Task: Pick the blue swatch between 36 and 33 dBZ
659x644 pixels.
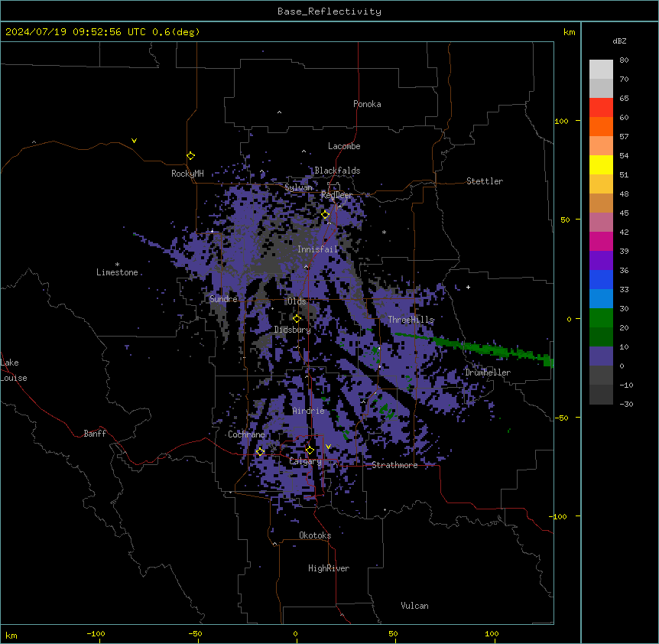Action: [x=601, y=279]
